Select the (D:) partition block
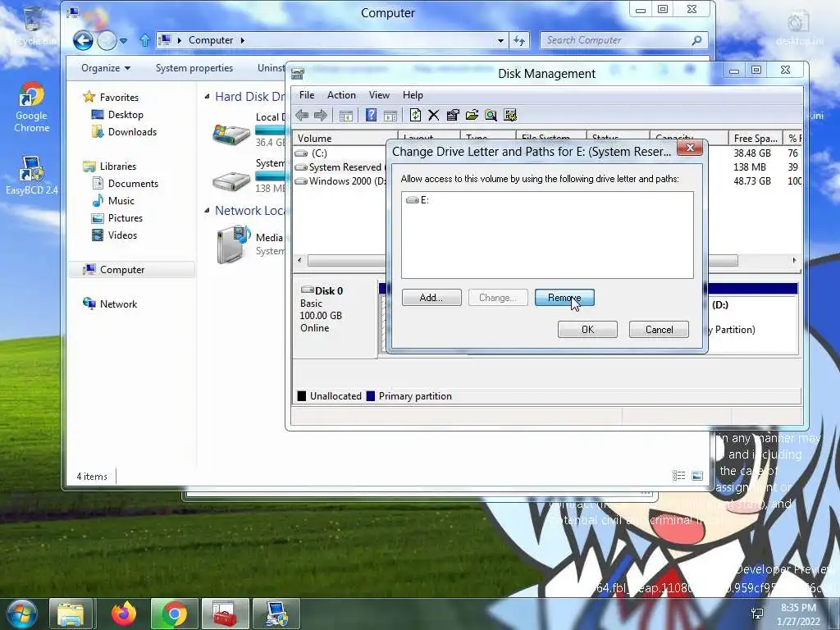This screenshot has width=840, height=630. 753,319
